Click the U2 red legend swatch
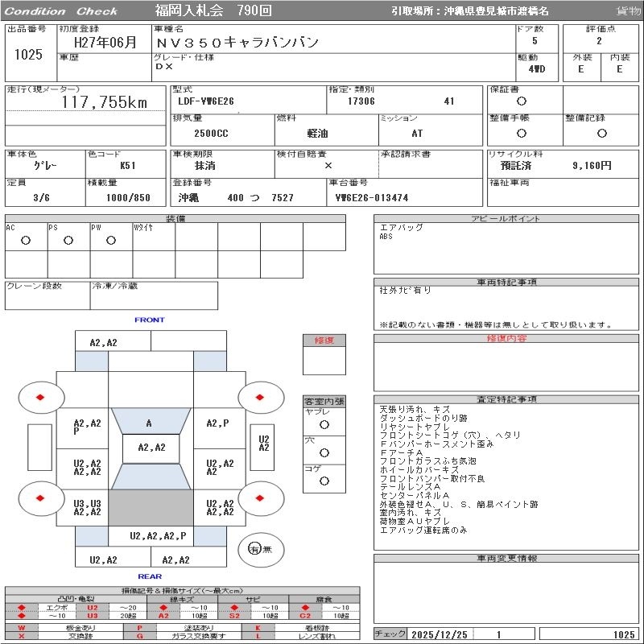Screen dimensions: 644x644 [x=93, y=608]
